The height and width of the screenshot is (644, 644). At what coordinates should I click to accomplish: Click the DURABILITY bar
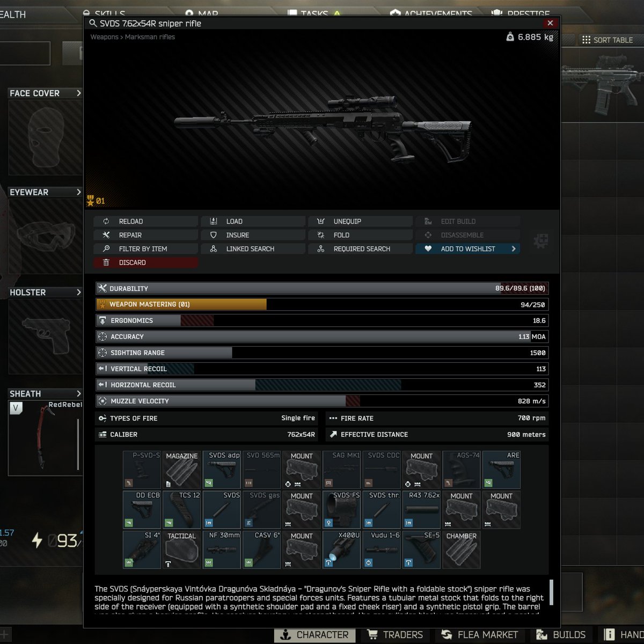point(322,288)
